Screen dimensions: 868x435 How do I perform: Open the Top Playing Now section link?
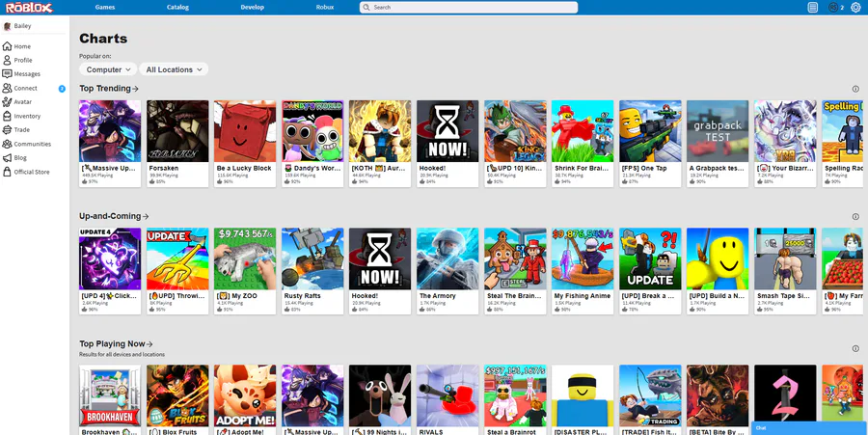coord(116,343)
